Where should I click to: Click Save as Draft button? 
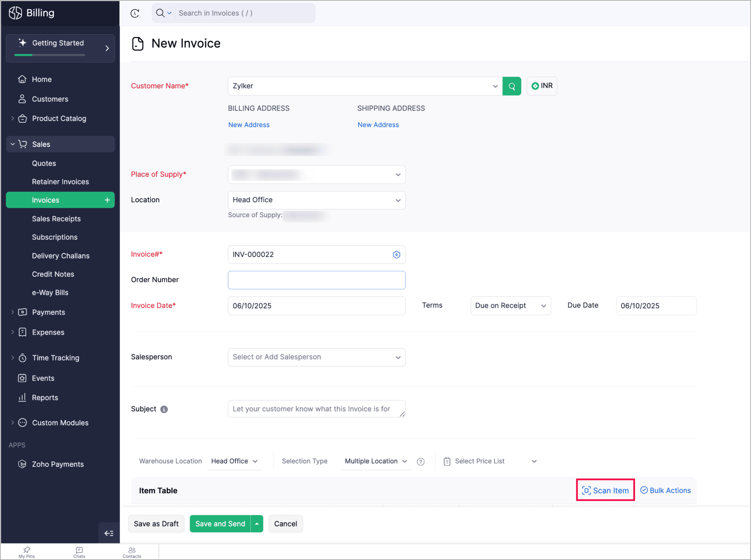pyautogui.click(x=156, y=524)
